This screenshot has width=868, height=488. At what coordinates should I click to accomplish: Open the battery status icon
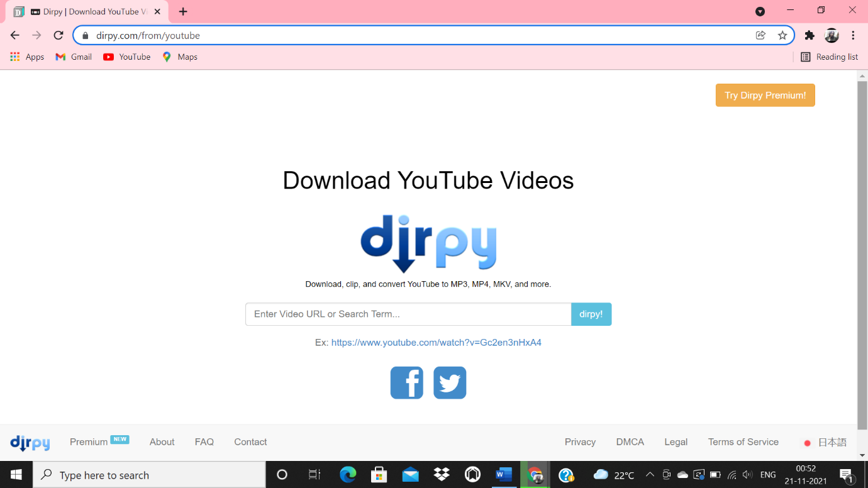tap(715, 475)
